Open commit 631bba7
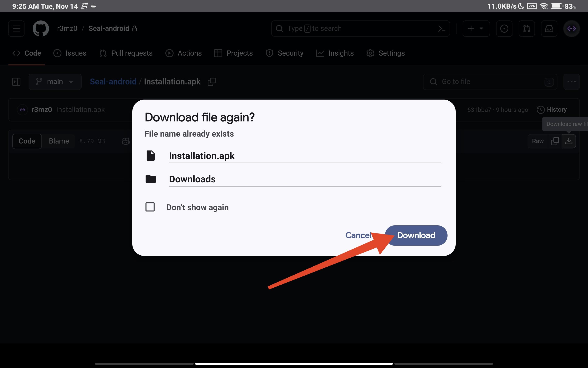 tap(479, 110)
